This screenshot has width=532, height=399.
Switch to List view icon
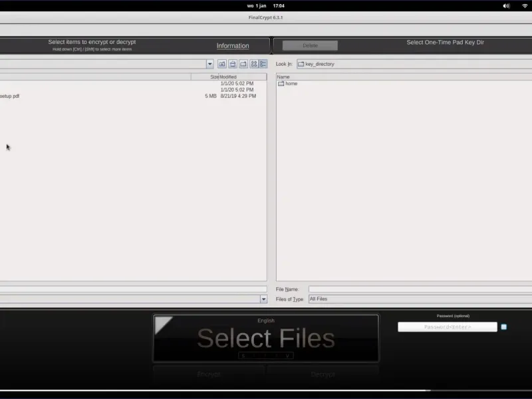[x=254, y=64]
